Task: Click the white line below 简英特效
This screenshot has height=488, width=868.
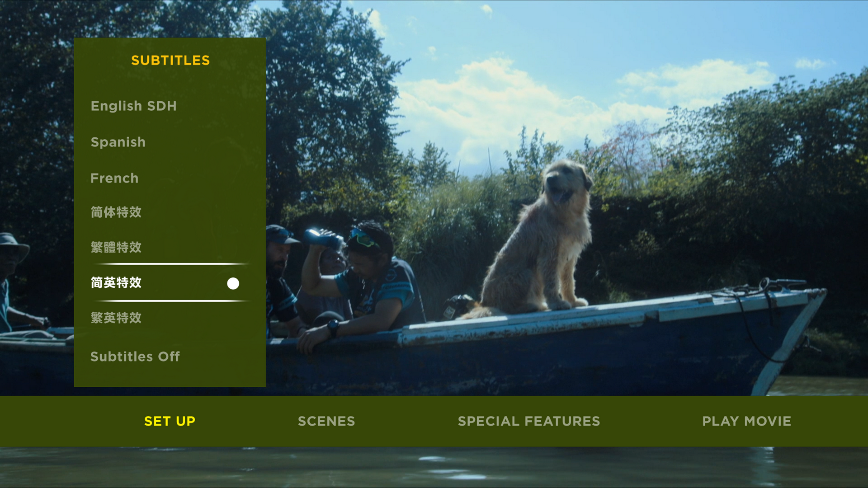Action: [x=172, y=300]
